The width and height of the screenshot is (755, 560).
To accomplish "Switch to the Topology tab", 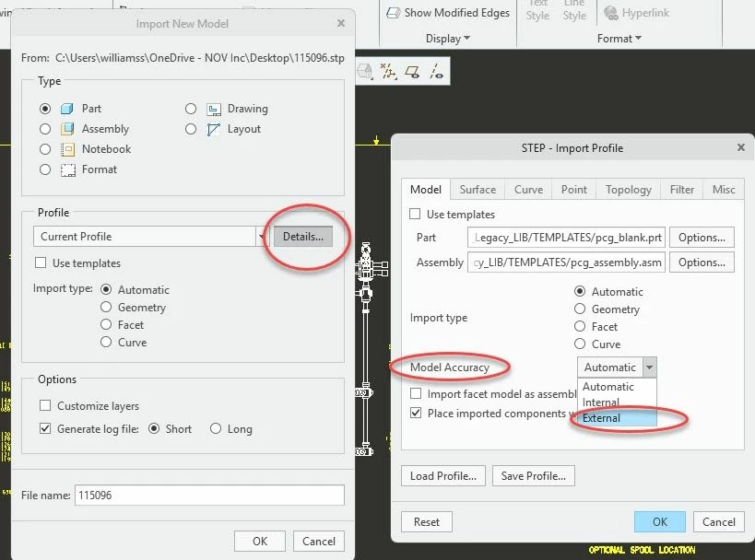I will 629,190.
